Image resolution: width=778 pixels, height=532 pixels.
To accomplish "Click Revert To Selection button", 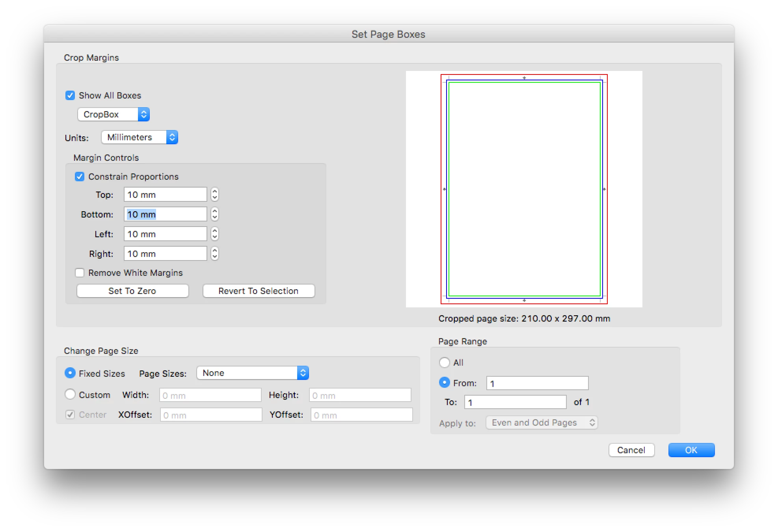I will tap(259, 291).
